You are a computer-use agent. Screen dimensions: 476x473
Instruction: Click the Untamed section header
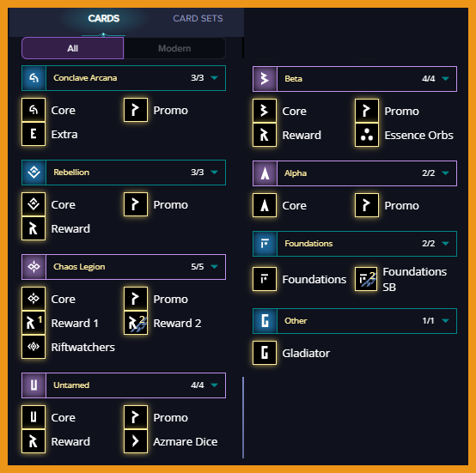(x=124, y=385)
